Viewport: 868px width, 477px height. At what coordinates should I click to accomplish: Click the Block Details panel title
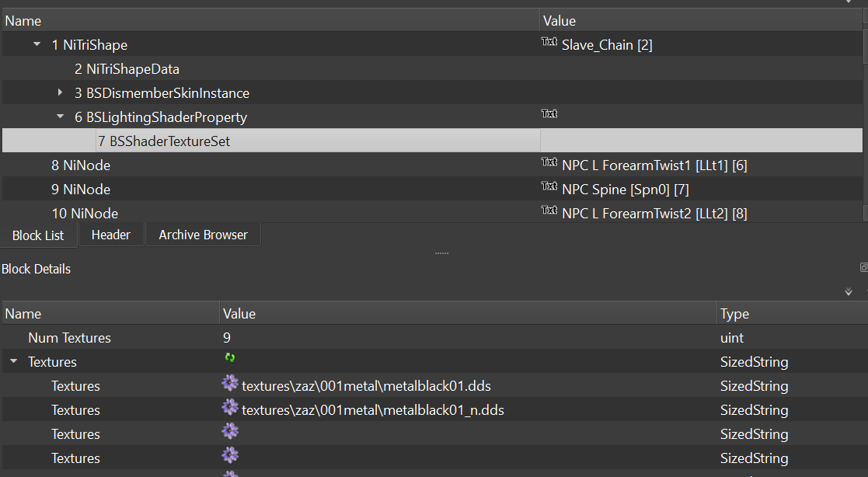(x=36, y=269)
